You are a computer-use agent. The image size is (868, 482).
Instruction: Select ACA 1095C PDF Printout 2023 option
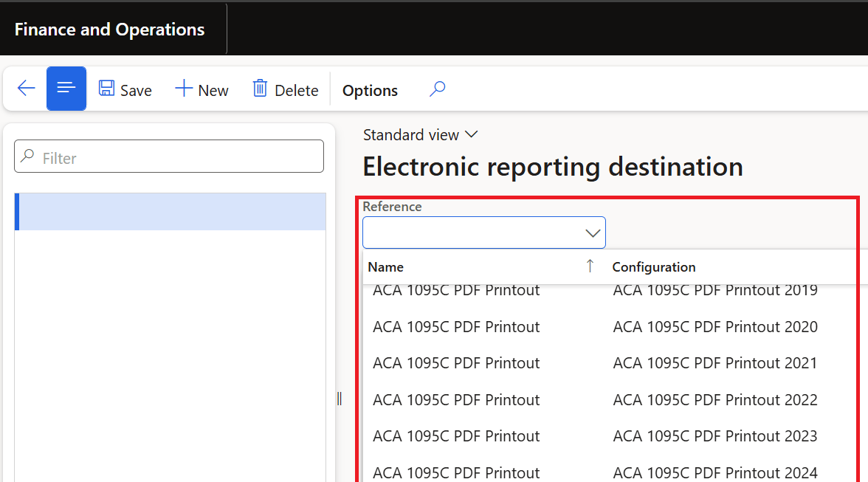click(x=714, y=436)
